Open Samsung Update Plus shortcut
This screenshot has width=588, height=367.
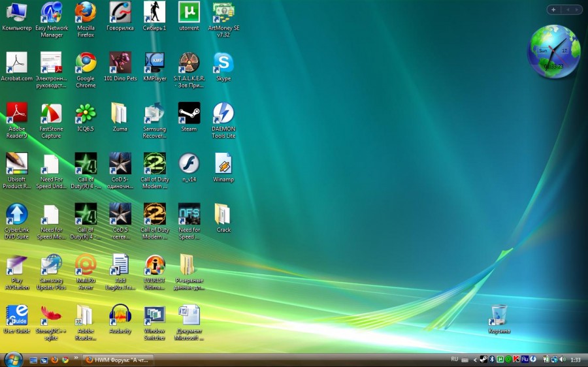pyautogui.click(x=52, y=272)
